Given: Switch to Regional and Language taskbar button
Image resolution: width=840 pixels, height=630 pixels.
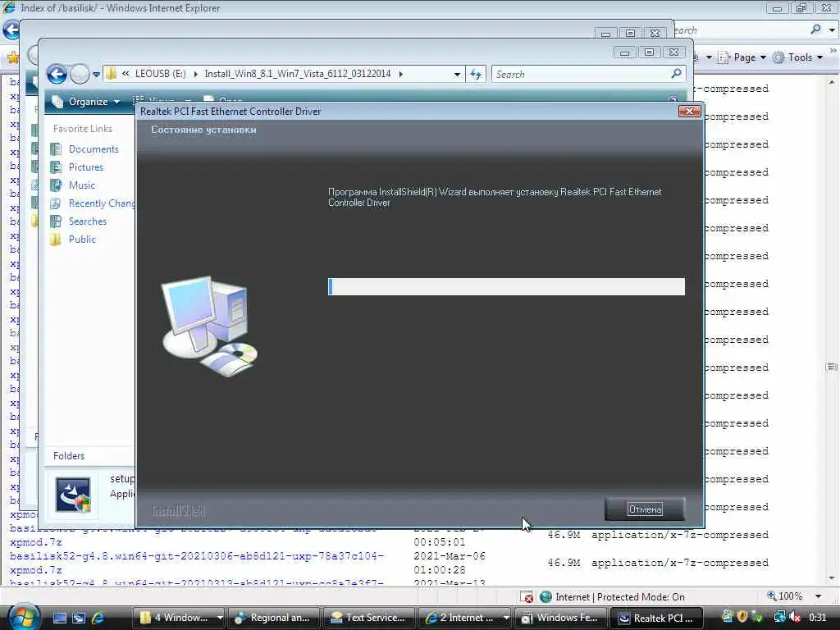Looking at the screenshot, I should (x=274, y=618).
